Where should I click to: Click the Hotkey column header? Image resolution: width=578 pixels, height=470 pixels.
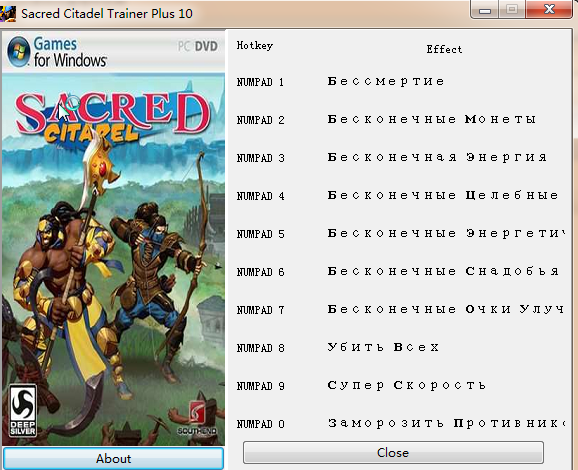255,45
